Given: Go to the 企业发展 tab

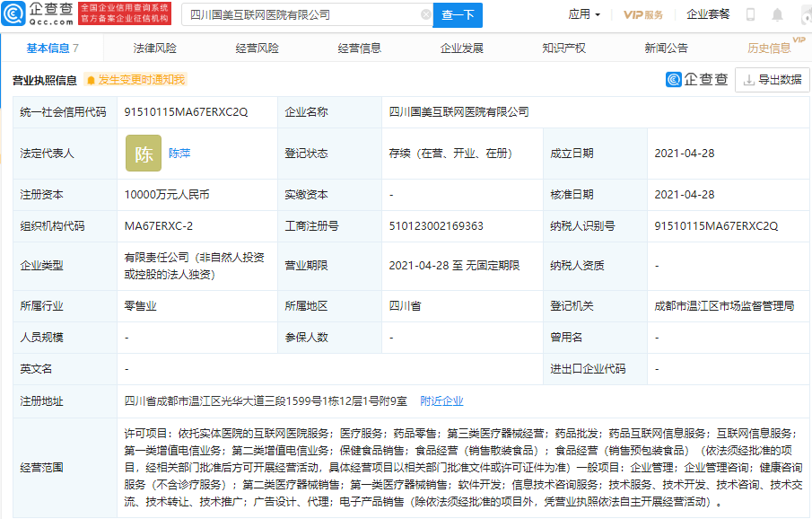Looking at the screenshot, I should point(462,48).
